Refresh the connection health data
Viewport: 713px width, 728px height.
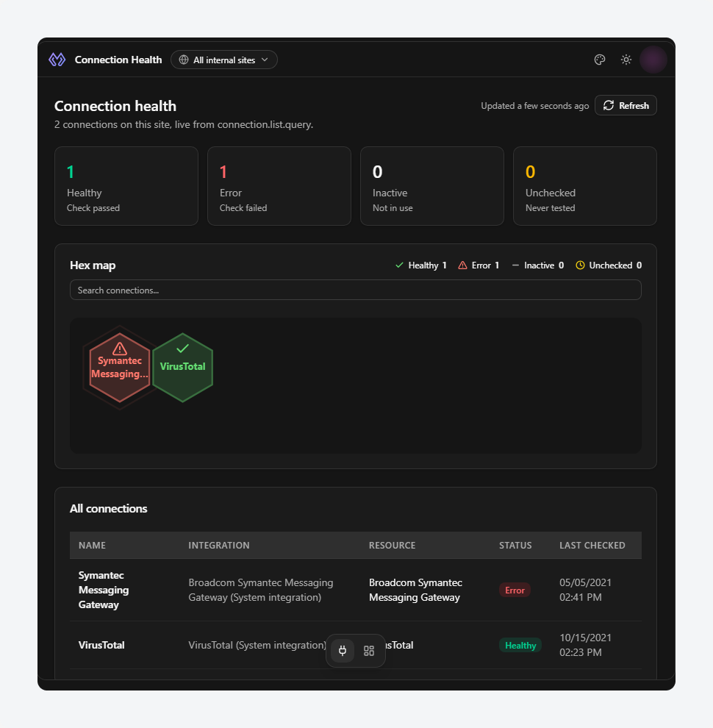[626, 105]
